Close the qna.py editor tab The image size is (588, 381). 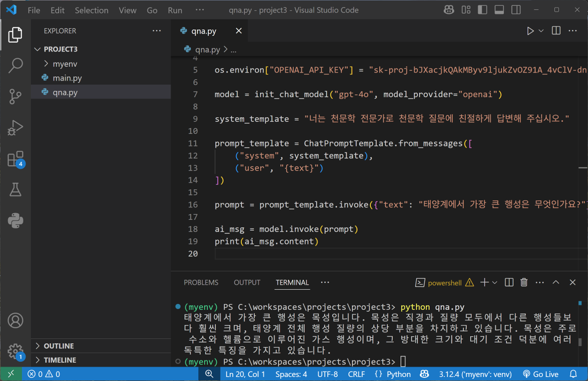239,31
